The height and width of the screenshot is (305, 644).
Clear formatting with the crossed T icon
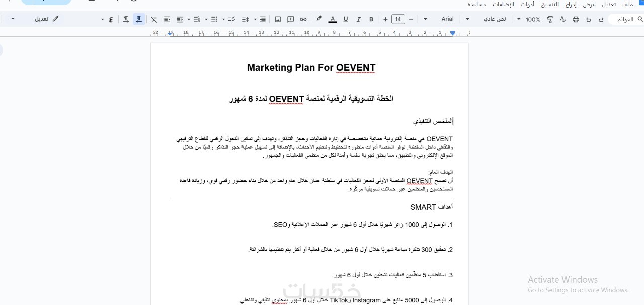(x=154, y=19)
